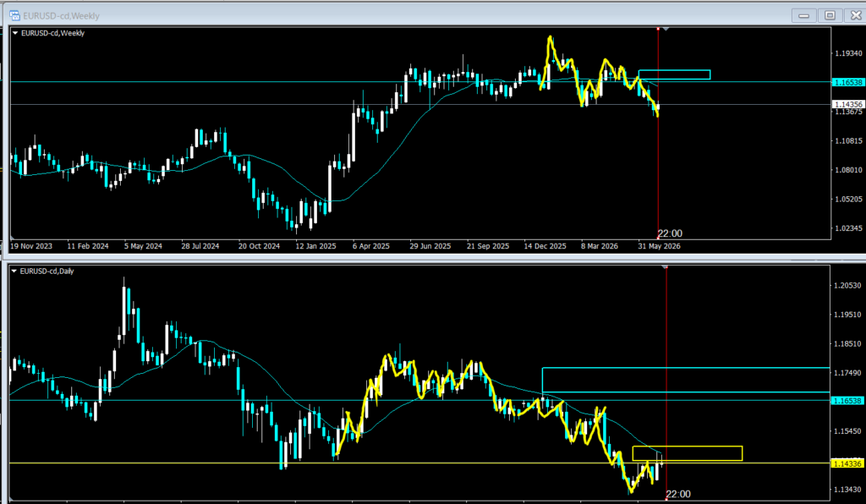
Task: Click the 11 Feb 2024 date label
Action: pyautogui.click(x=88, y=246)
